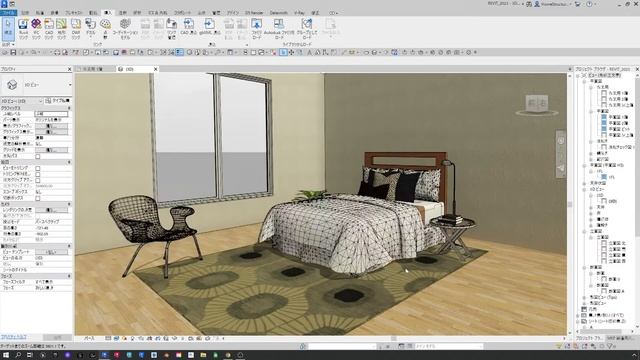The image size is (640, 360).
Task: Open the 3D View {3D} instance filter dropdown
Action: (x=40, y=101)
